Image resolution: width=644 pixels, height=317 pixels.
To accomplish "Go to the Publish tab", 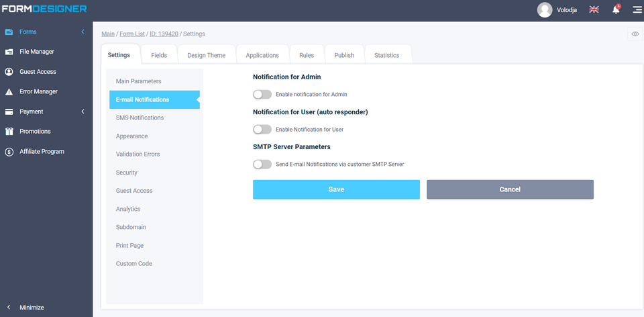I will tap(344, 55).
